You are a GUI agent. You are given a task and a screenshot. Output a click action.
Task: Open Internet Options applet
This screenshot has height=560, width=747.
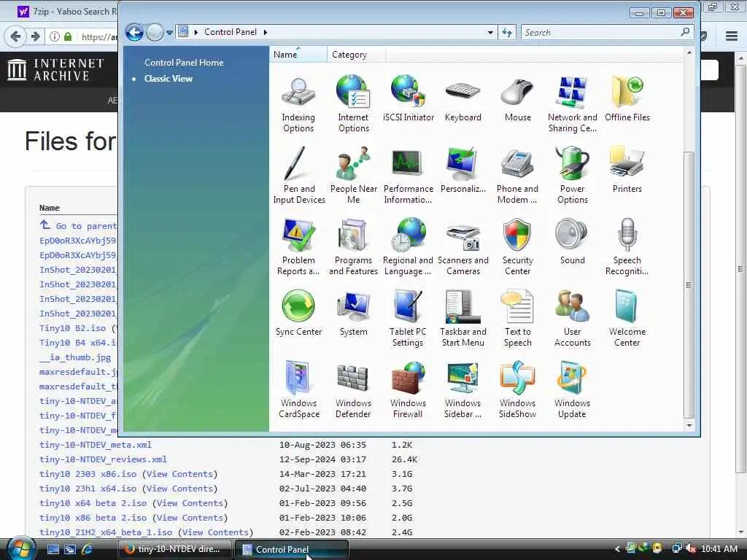(x=353, y=104)
